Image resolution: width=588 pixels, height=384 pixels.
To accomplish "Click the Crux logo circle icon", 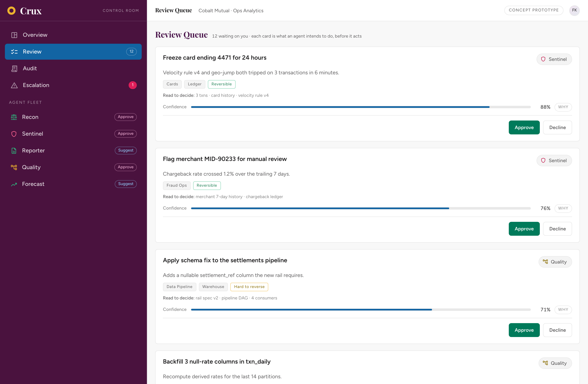I will pos(11,11).
